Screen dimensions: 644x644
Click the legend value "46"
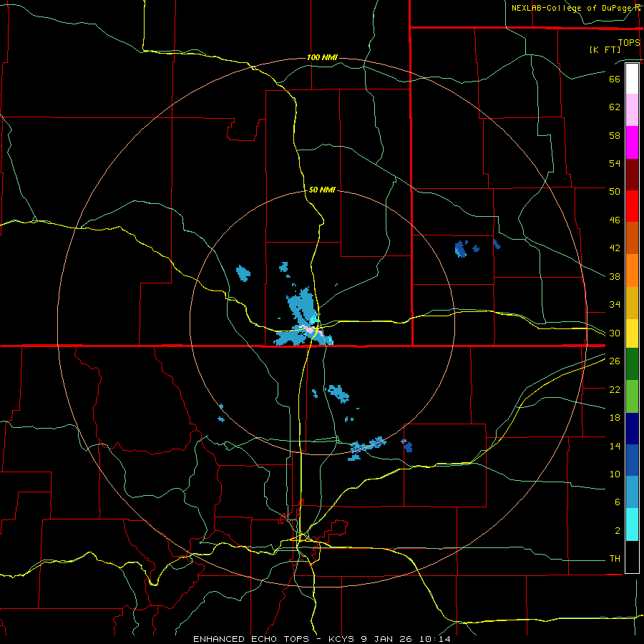(x=615, y=220)
